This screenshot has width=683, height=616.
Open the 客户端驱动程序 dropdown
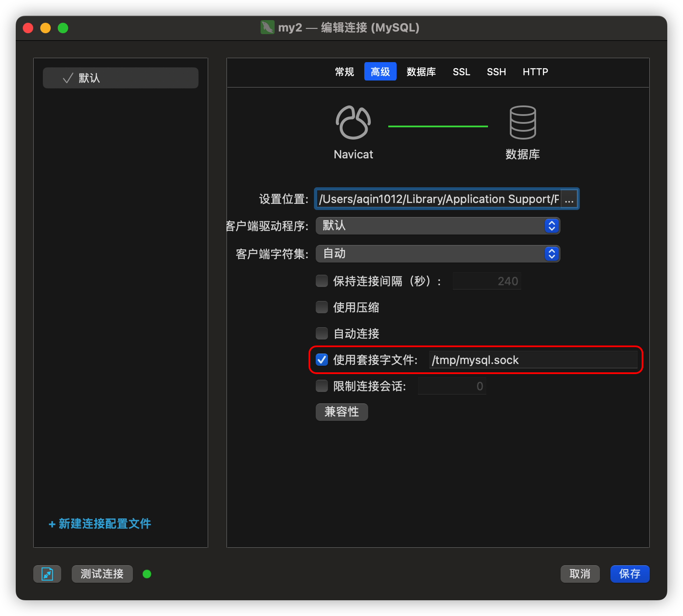pyautogui.click(x=437, y=226)
